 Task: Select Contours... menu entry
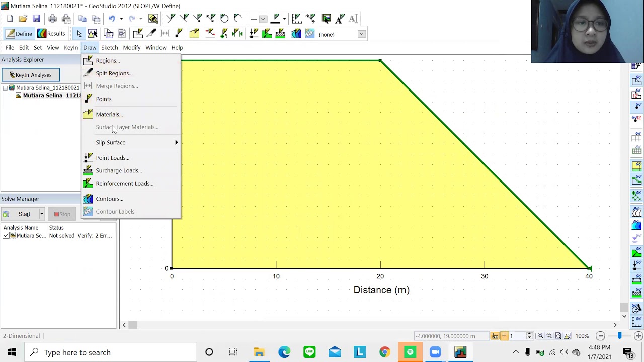tap(131, 199)
